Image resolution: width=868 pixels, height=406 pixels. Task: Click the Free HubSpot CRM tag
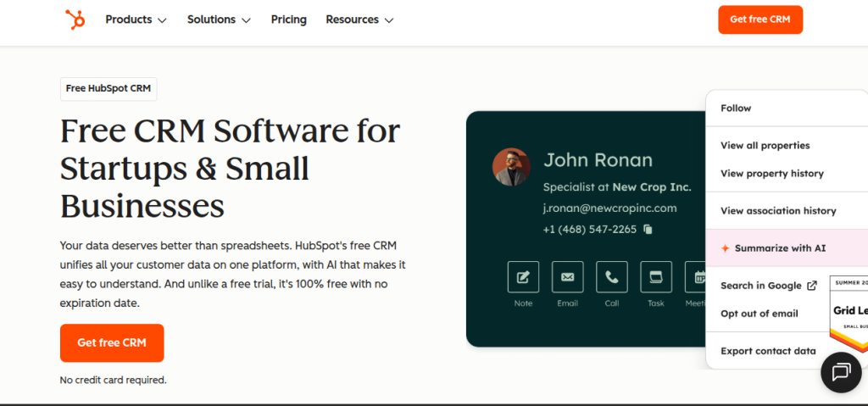pyautogui.click(x=108, y=89)
